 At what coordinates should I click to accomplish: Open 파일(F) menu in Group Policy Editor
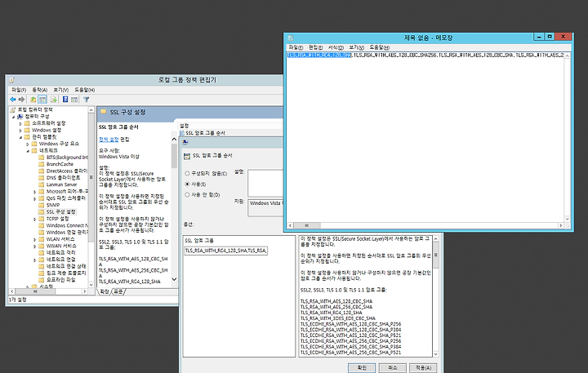[x=19, y=90]
